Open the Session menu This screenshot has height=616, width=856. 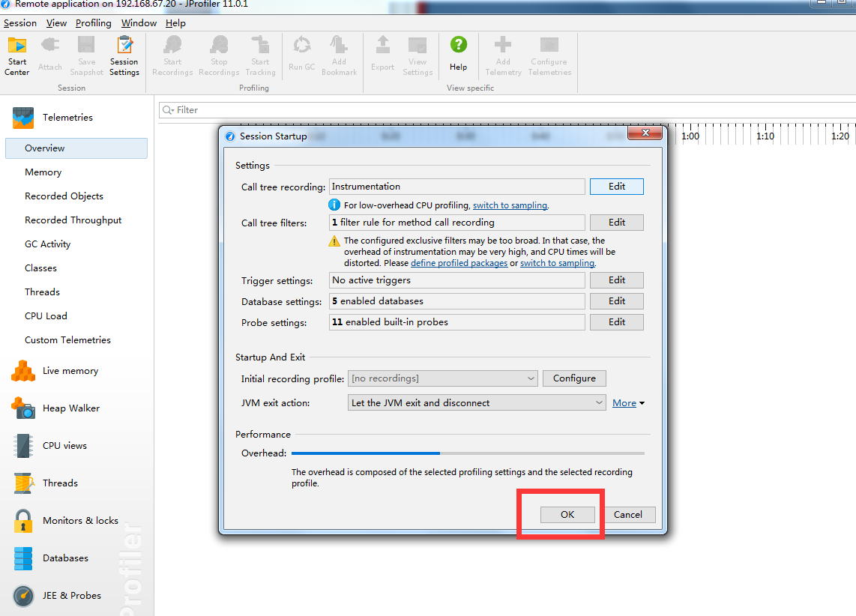click(x=20, y=23)
